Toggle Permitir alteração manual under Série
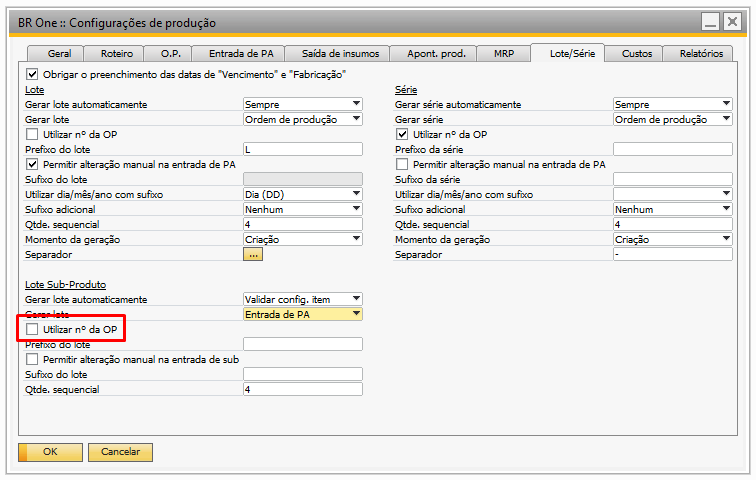 (403, 164)
